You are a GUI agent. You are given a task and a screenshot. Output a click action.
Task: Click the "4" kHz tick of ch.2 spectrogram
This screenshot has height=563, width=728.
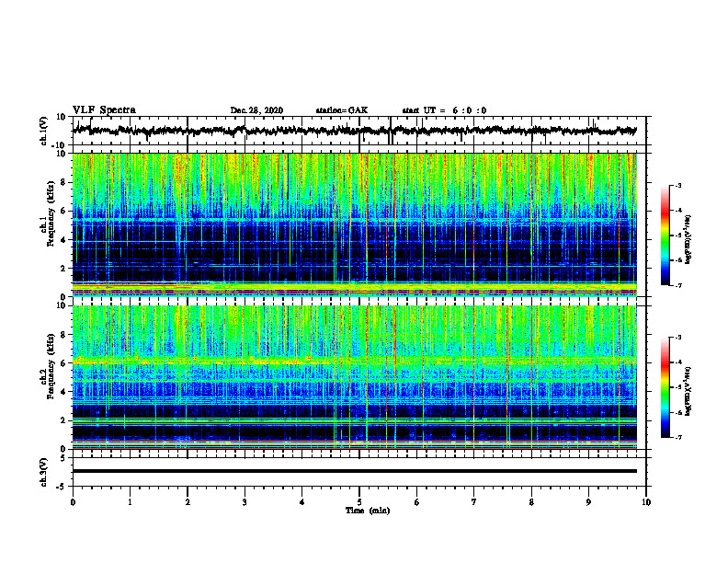click(x=63, y=392)
